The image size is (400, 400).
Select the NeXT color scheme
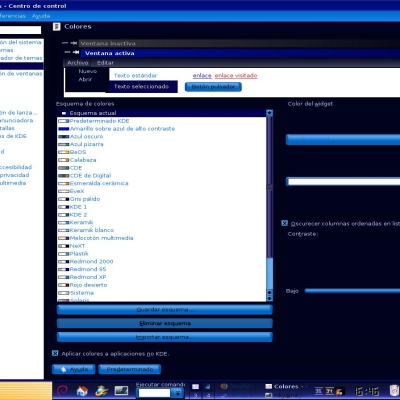[162, 246]
